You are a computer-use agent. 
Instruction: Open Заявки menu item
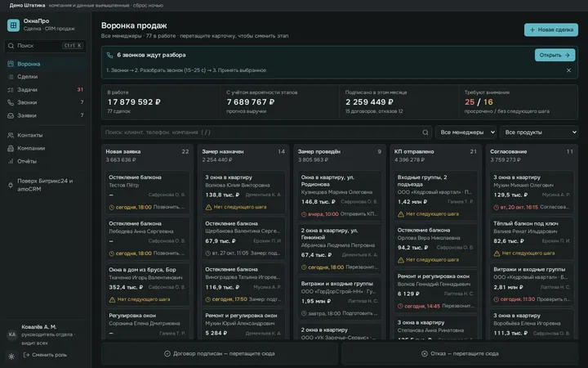[x=46, y=115]
